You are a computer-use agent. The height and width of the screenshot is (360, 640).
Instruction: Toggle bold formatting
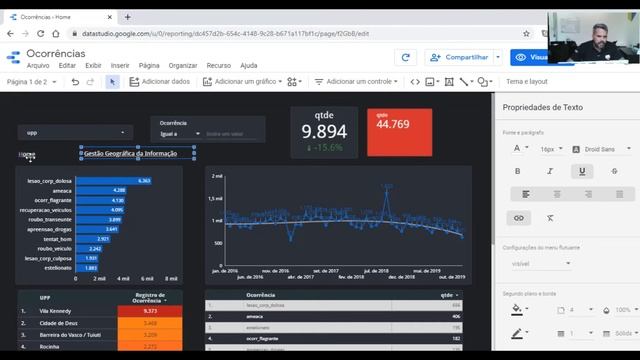(518, 171)
